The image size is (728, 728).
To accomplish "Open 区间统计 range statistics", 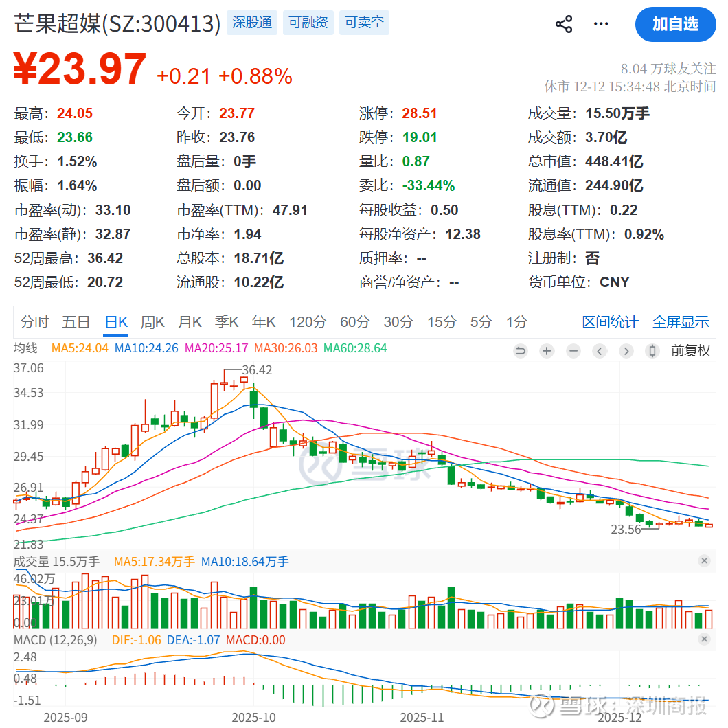I will tap(610, 321).
